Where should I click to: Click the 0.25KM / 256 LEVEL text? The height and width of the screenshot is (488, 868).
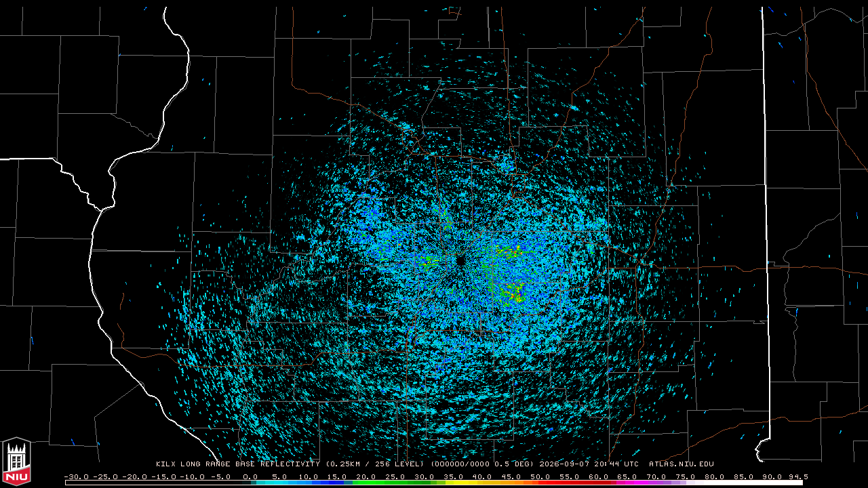click(376, 464)
